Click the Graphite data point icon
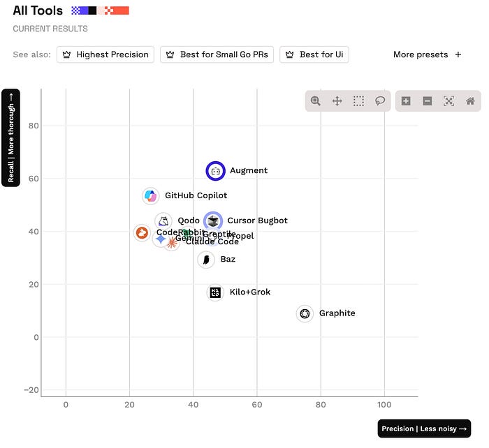489x448 pixels. (x=305, y=314)
